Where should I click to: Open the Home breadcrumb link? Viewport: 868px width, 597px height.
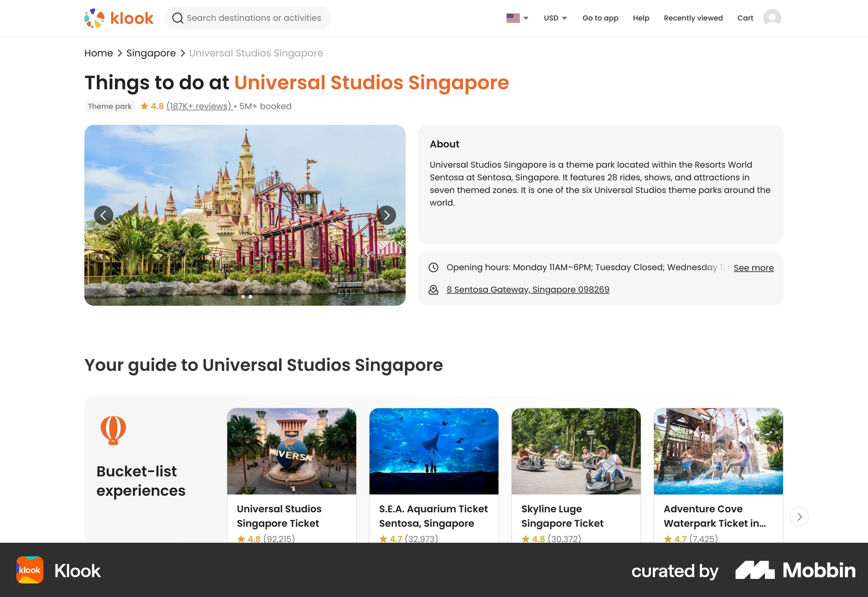(98, 53)
